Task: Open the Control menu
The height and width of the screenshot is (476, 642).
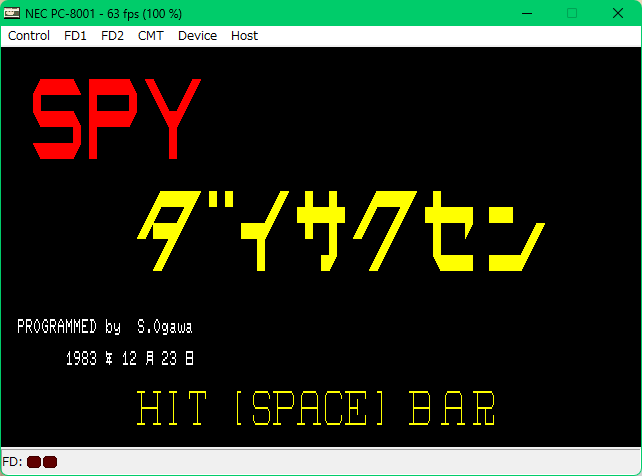Action: pos(29,36)
